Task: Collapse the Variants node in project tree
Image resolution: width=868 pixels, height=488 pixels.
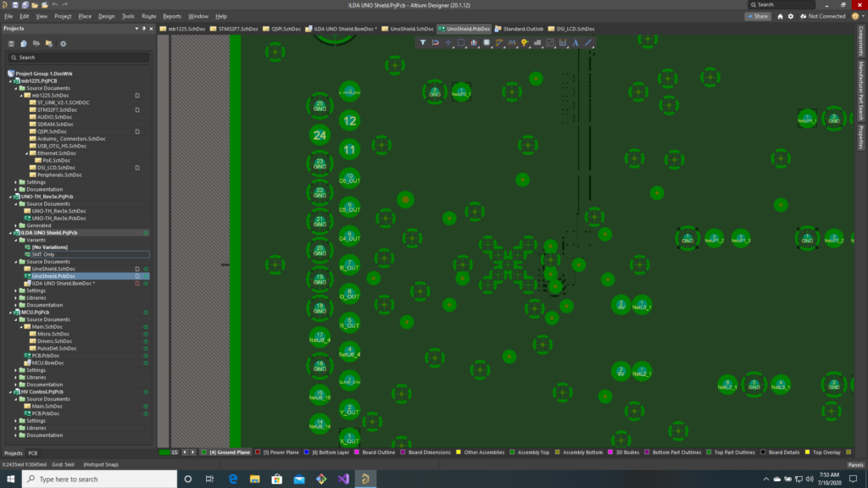Action: [x=17, y=240]
